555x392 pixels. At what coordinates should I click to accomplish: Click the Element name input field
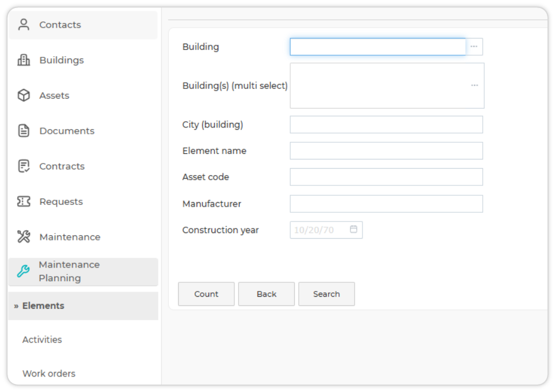coord(386,150)
